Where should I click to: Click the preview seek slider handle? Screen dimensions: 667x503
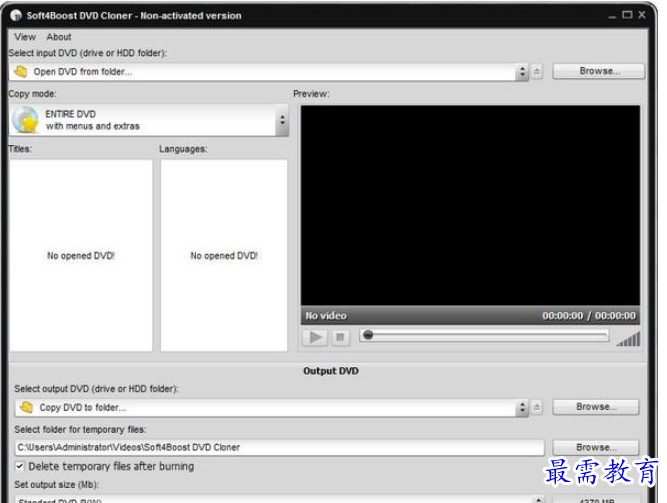pyautogui.click(x=368, y=335)
